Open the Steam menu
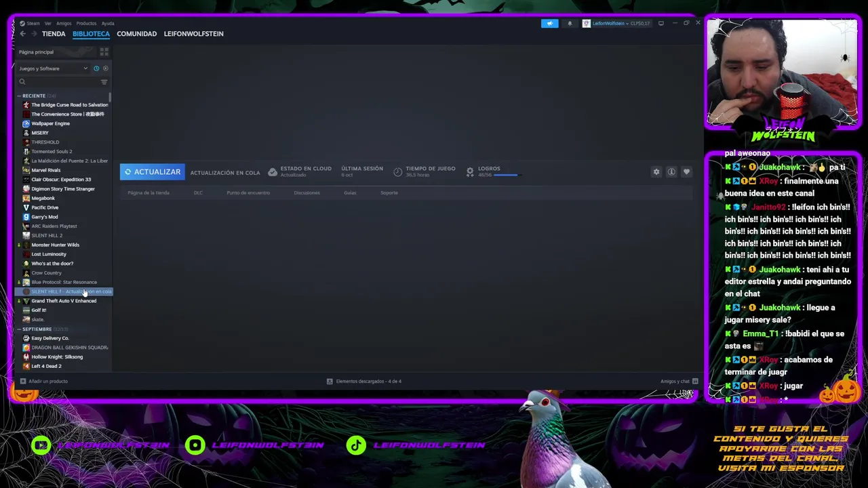The width and height of the screenshot is (868, 488). [33, 23]
